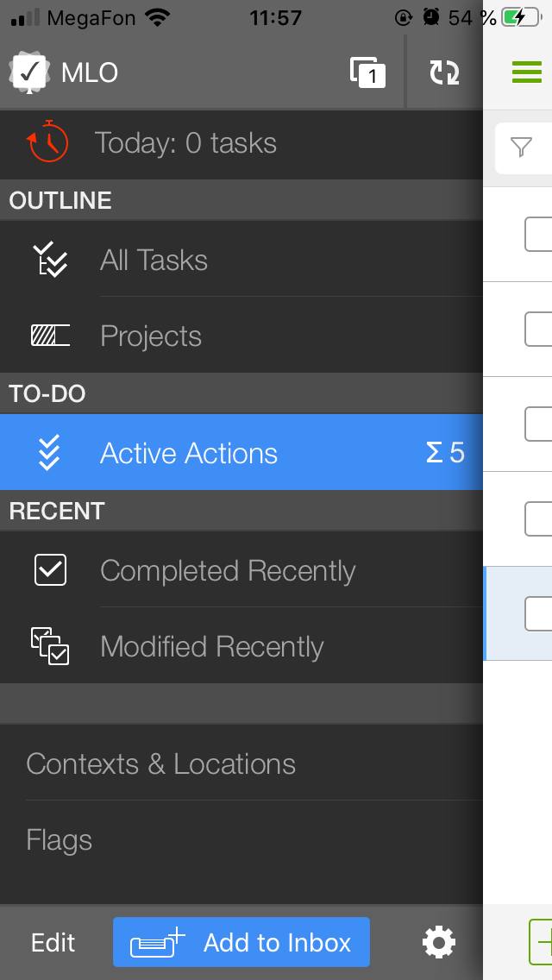The height and width of the screenshot is (980, 552).
Task: Open Today: 0 tasks row
Action: [241, 144]
